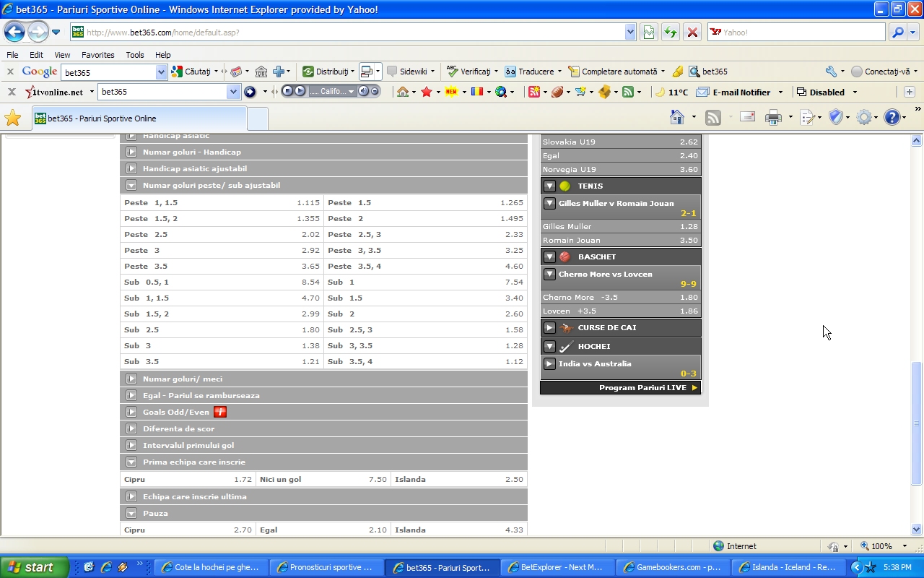Switch to bet365 - Pariuri Sportive Online tab
This screenshot has height=578, width=924.
pos(139,118)
